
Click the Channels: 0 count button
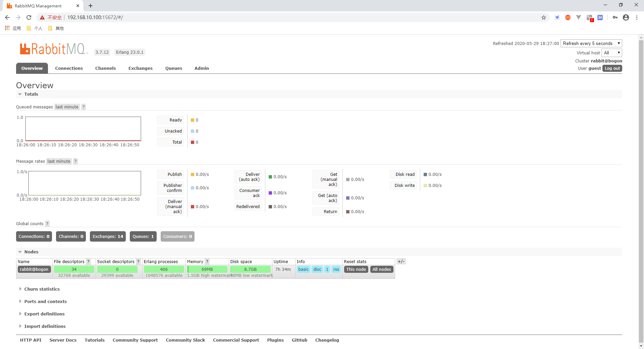click(71, 236)
